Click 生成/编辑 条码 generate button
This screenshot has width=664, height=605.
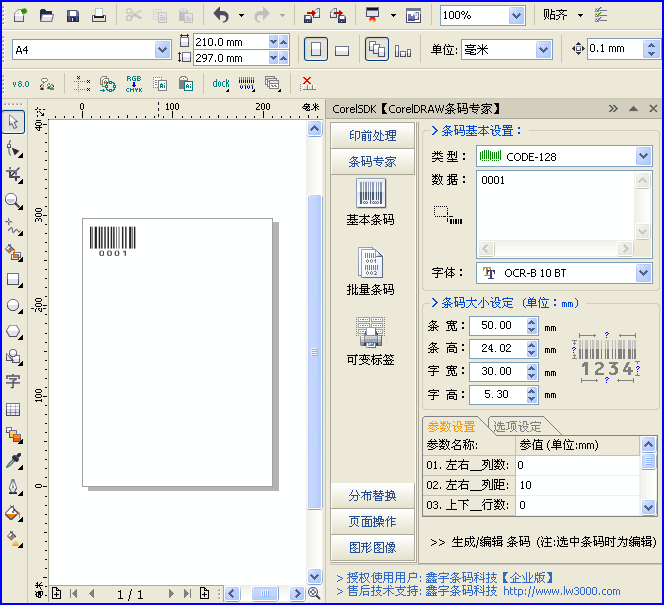(543, 542)
